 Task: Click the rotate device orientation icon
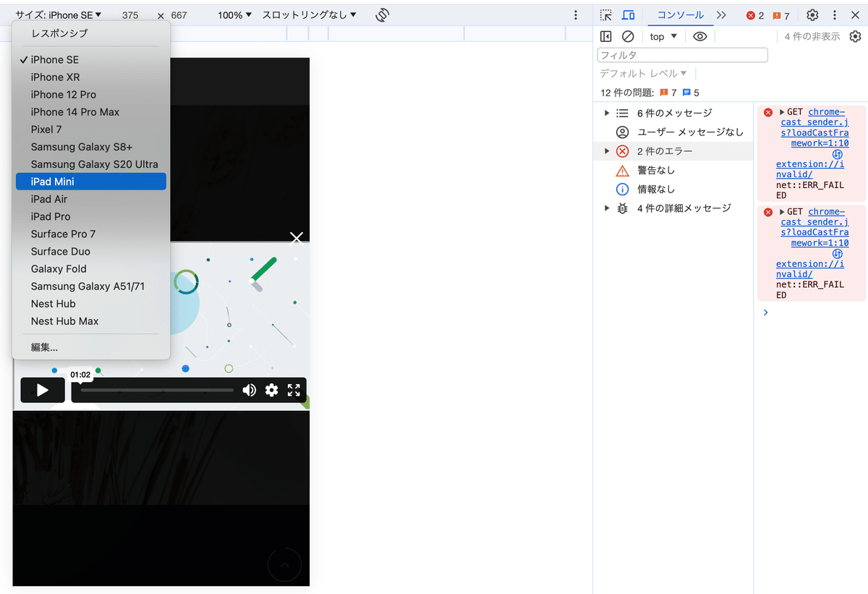[x=383, y=15]
